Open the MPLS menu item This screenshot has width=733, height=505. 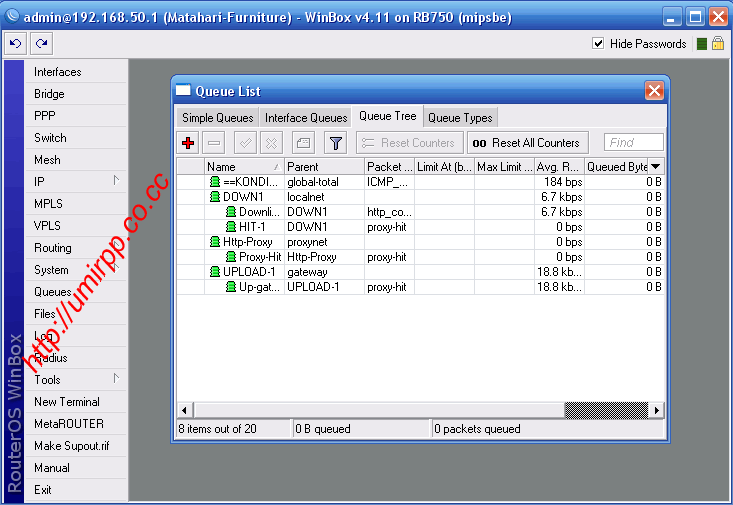[x=76, y=204]
